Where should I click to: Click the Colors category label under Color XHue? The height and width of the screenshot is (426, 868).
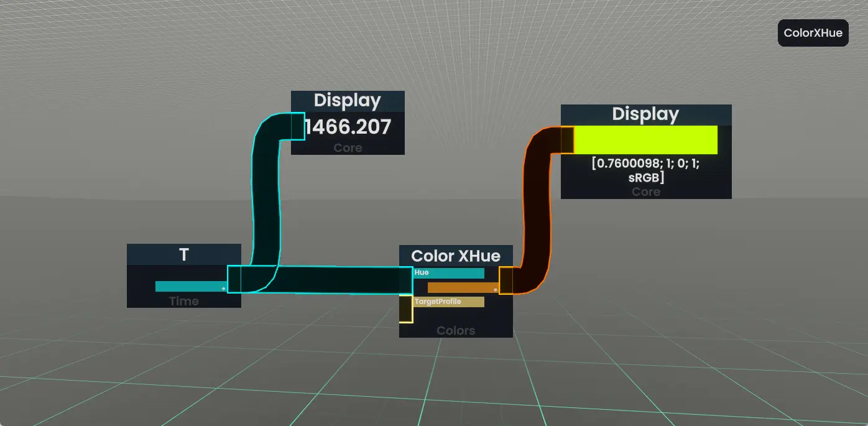click(456, 330)
